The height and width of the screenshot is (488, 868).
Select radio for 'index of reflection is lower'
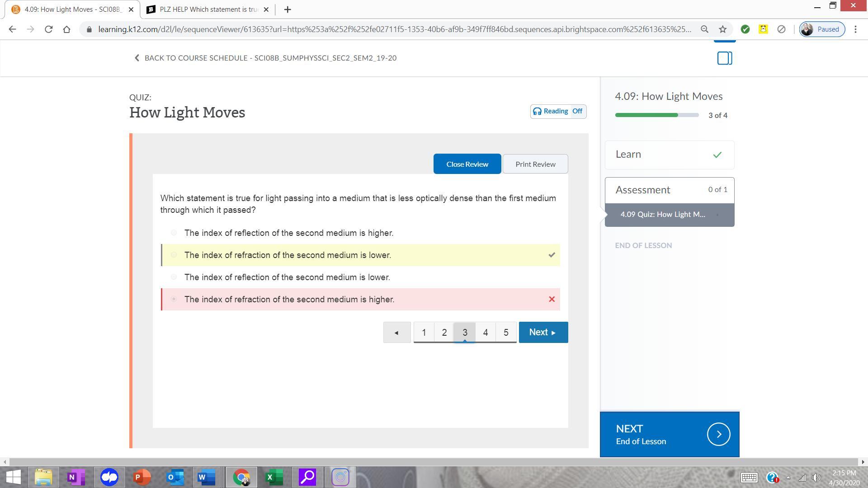point(174,277)
